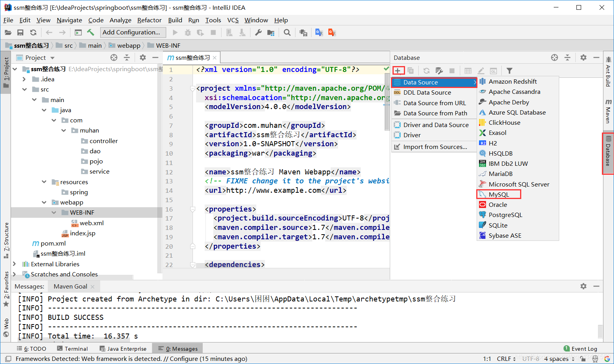614x364 pixels.
Task: Click the Database panel plus add icon
Action: 398,71
